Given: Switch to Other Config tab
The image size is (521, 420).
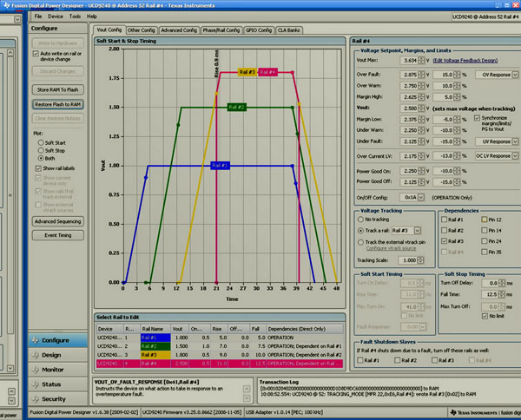Looking at the screenshot, I should (x=142, y=30).
